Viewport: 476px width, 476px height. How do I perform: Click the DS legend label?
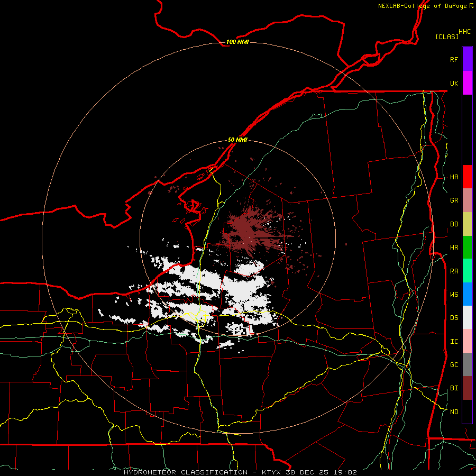[454, 318]
